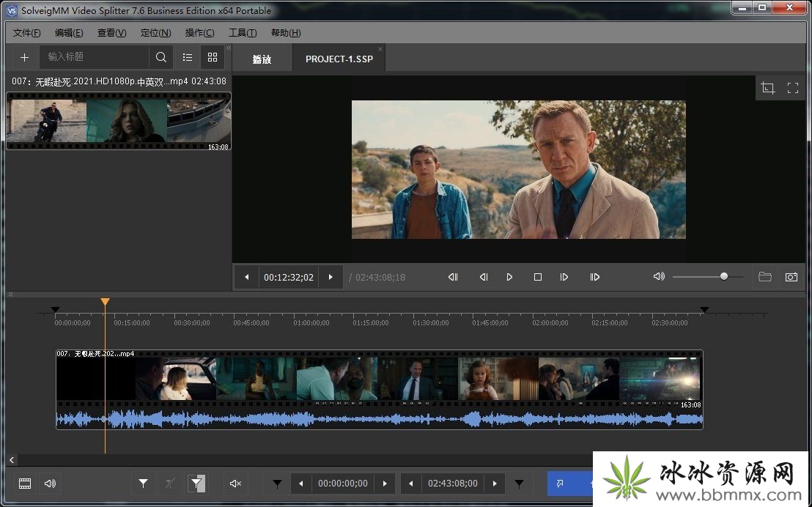Click the current time field 00:12:32;02
The image size is (812, 507).
point(289,277)
